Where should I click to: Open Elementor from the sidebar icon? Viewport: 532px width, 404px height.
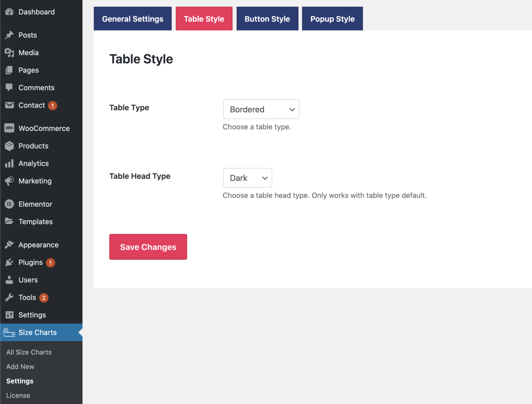click(x=9, y=204)
